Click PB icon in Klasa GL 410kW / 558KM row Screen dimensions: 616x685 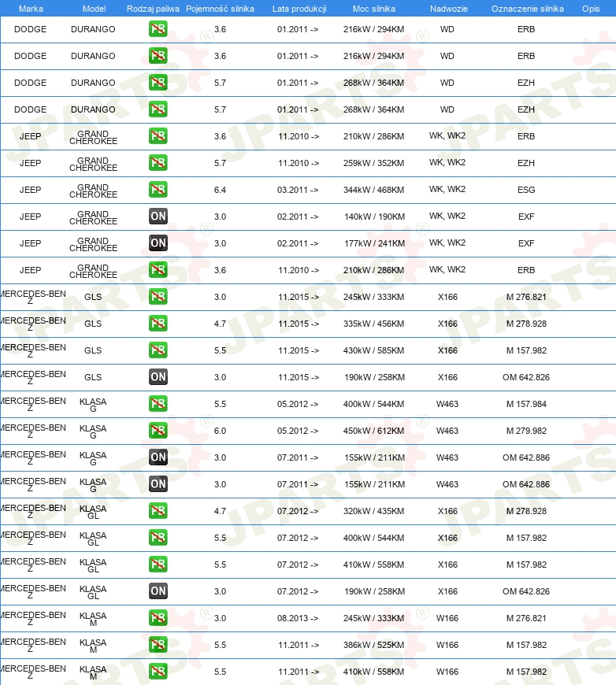pyautogui.click(x=158, y=564)
